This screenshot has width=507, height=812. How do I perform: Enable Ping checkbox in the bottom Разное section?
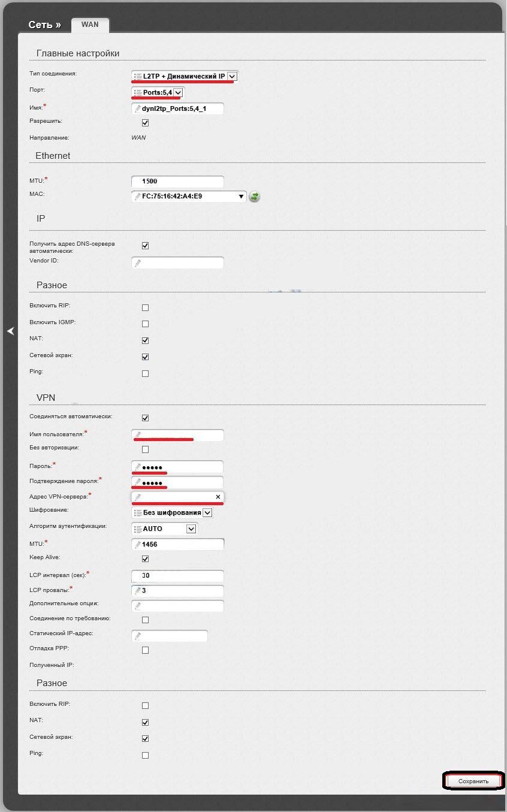point(145,755)
